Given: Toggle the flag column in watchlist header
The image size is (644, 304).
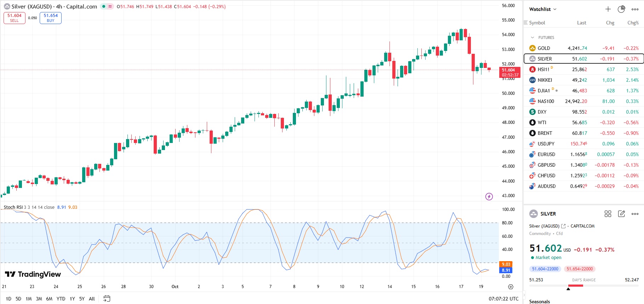Looking at the screenshot, I should [526, 23].
